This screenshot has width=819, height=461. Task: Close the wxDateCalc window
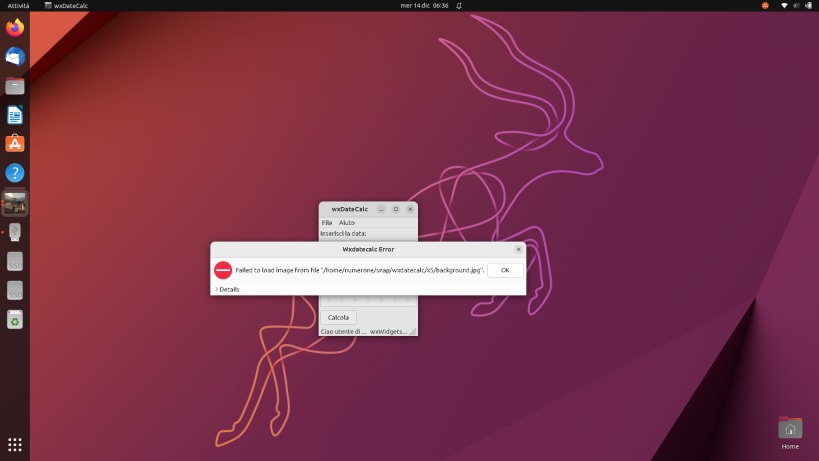410,209
